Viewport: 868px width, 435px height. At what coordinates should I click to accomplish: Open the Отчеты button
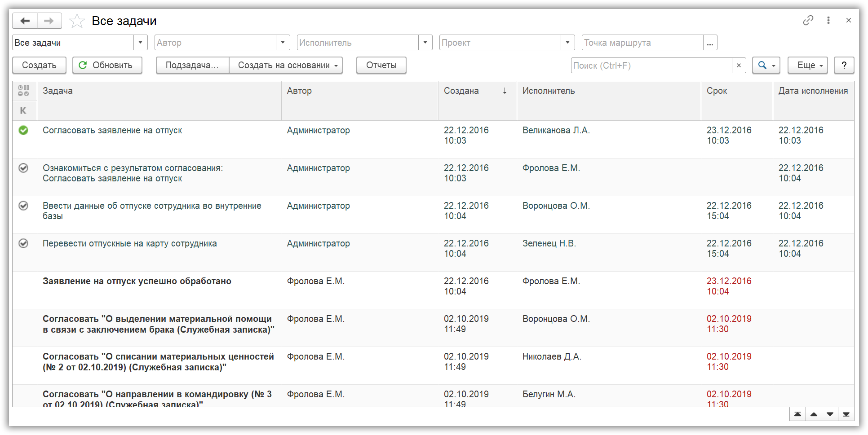tap(381, 66)
